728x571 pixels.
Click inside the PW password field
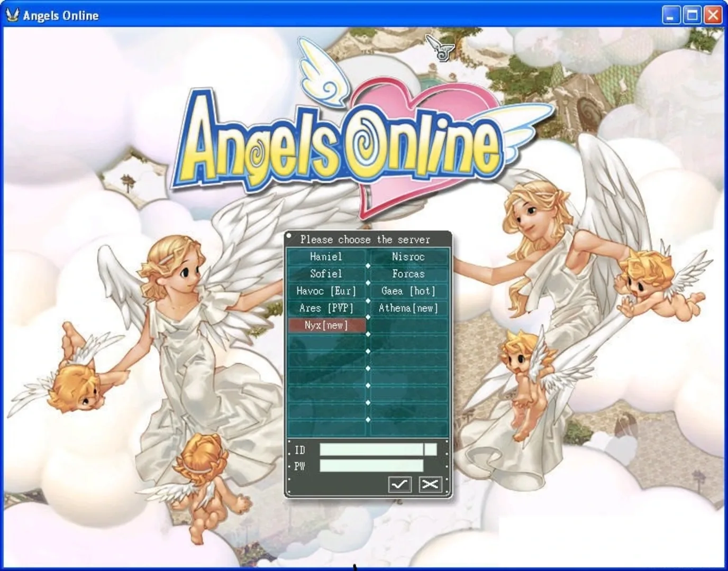370,465
